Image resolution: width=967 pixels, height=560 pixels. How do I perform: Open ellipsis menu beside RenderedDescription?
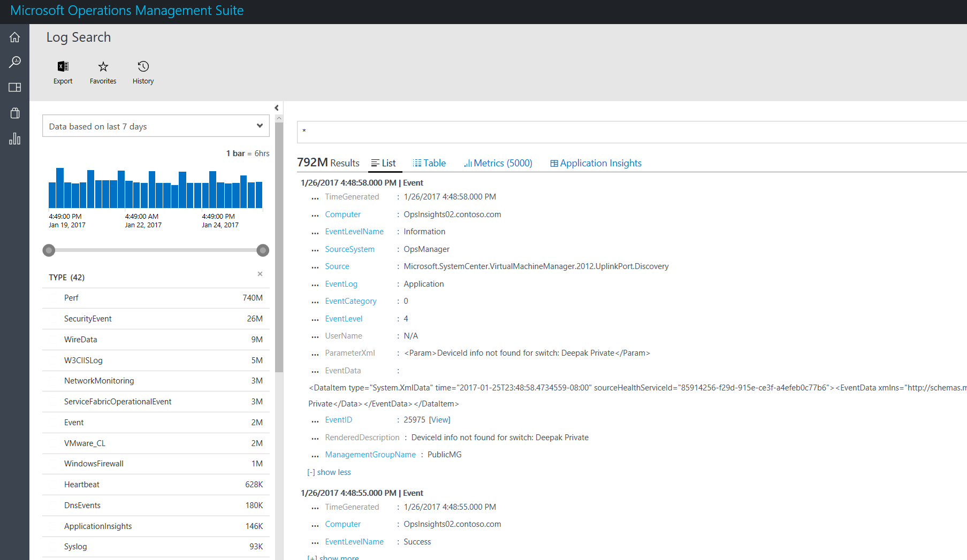(315, 439)
